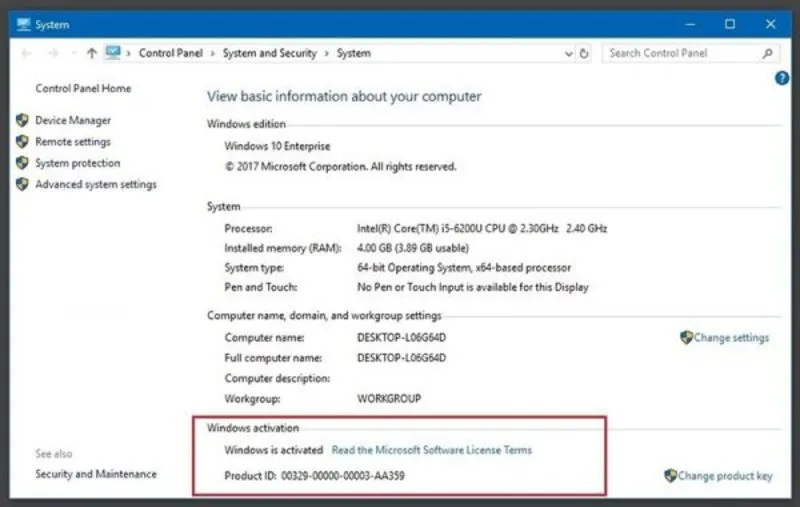
Task: Click the computer icon in the address bar
Action: point(113,53)
